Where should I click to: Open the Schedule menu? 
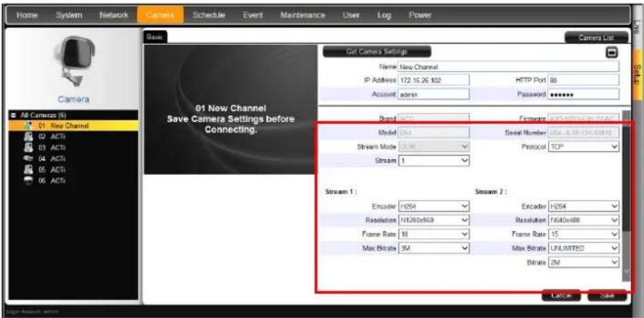pos(209,15)
